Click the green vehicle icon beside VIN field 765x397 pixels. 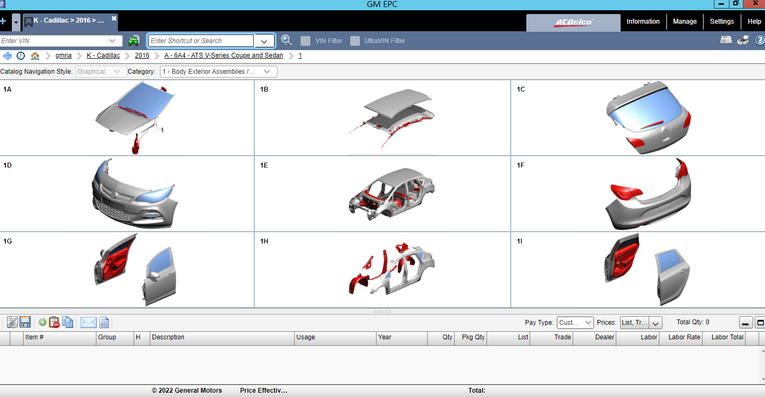pyautogui.click(x=134, y=40)
